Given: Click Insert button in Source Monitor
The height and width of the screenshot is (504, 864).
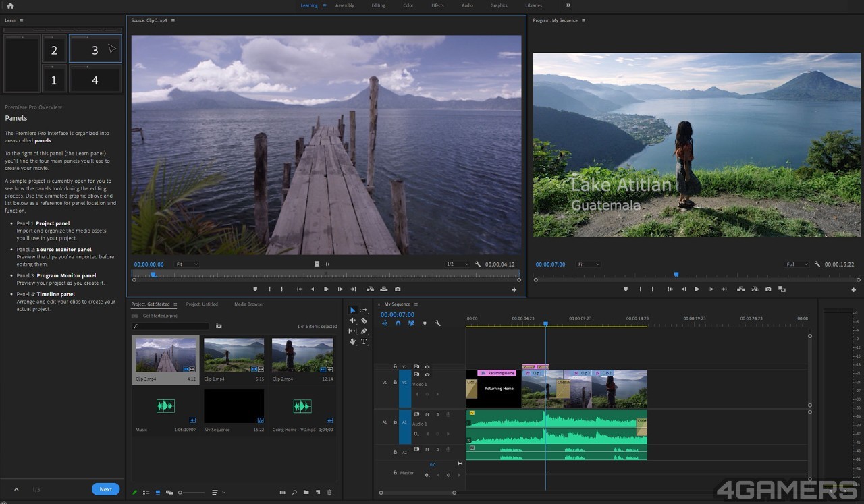Looking at the screenshot, I should (371, 289).
